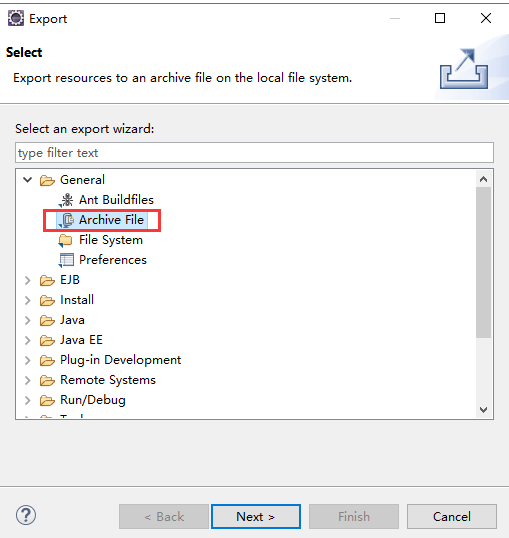Select the Archive File export icon
The image size is (509, 538).
(66, 220)
